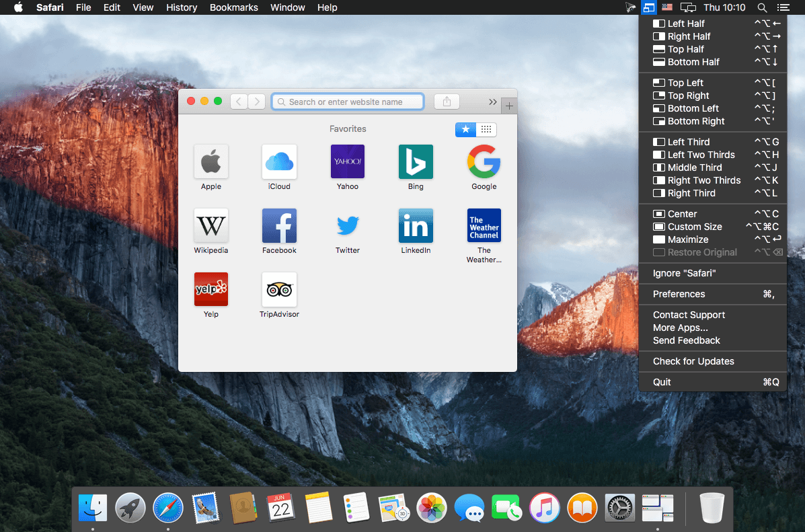Click the Safari share button

(447, 102)
